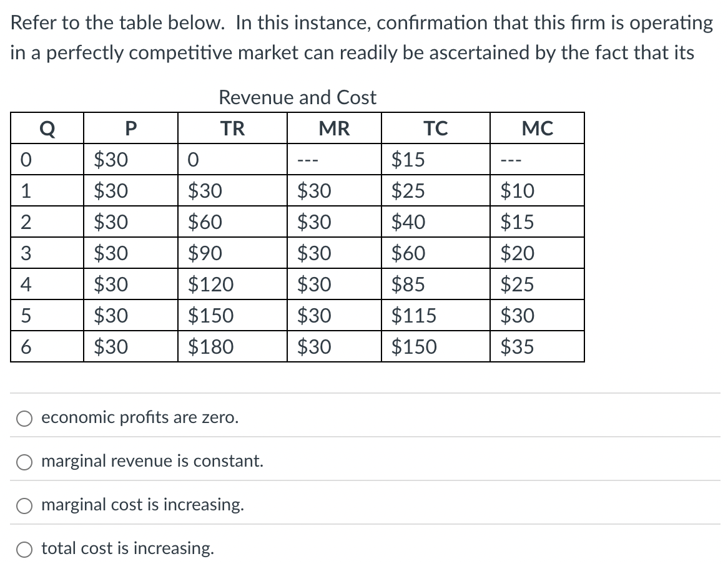Select the 'Revenue and Cost' table title
Image resolution: width=728 pixels, height=564 pixels.
pos(298,97)
